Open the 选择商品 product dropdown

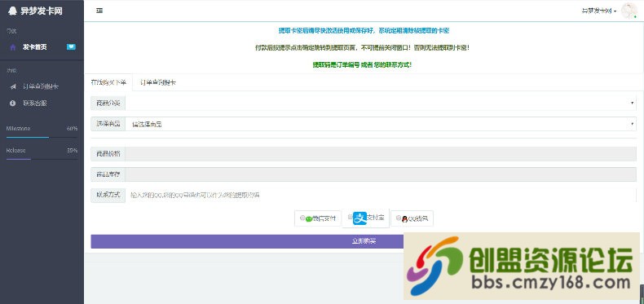pyautogui.click(x=381, y=124)
